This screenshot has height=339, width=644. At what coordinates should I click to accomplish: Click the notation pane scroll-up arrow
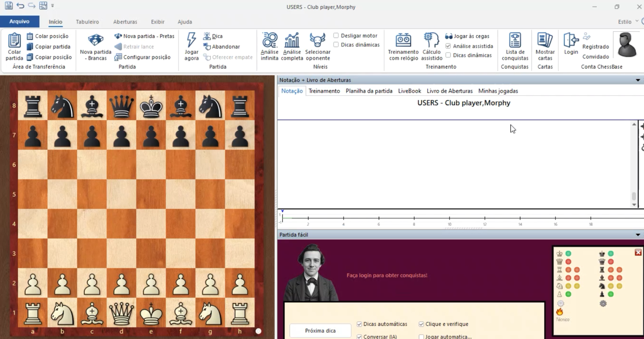pyautogui.click(x=634, y=124)
